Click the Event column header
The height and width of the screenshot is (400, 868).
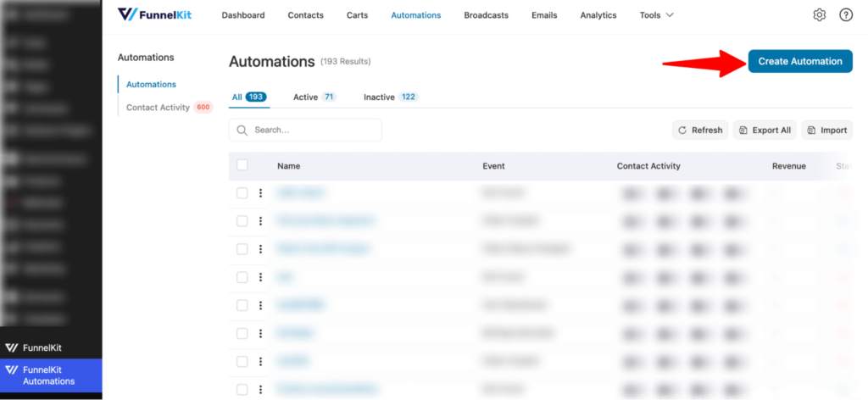(493, 166)
